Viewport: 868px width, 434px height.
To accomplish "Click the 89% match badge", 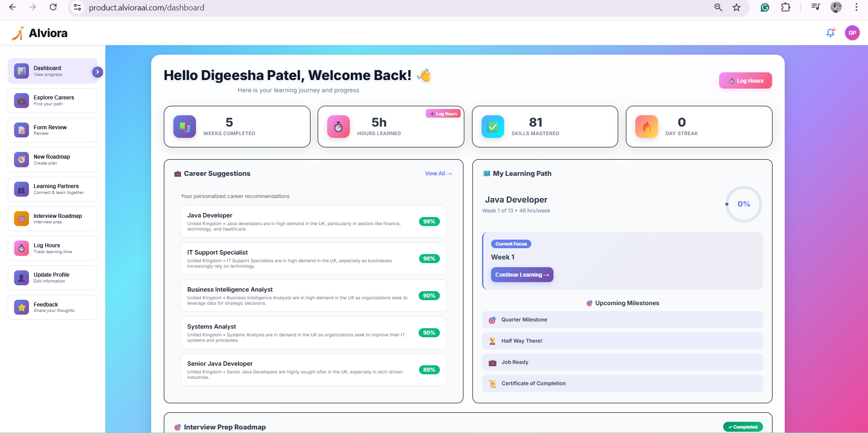I will 429,370.
